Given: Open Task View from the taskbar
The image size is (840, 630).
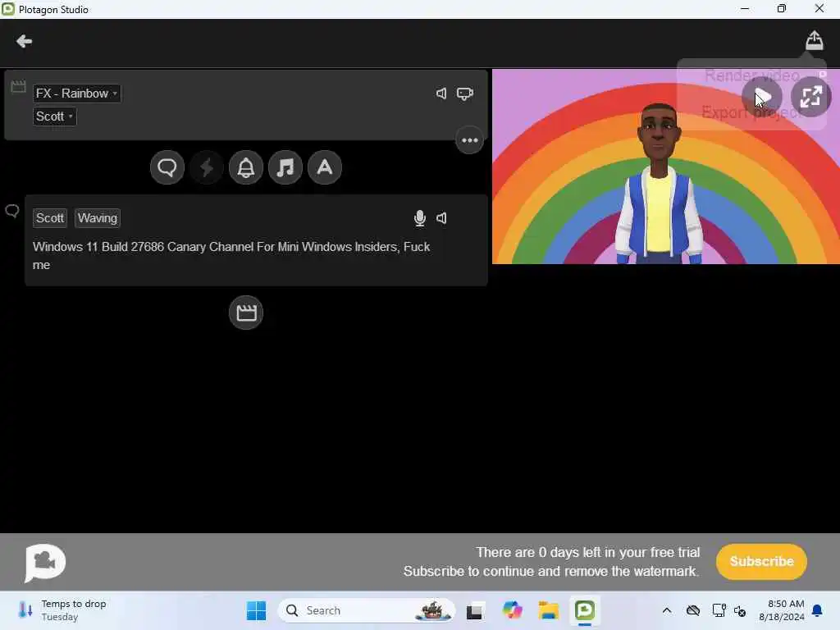Looking at the screenshot, I should (x=475, y=610).
